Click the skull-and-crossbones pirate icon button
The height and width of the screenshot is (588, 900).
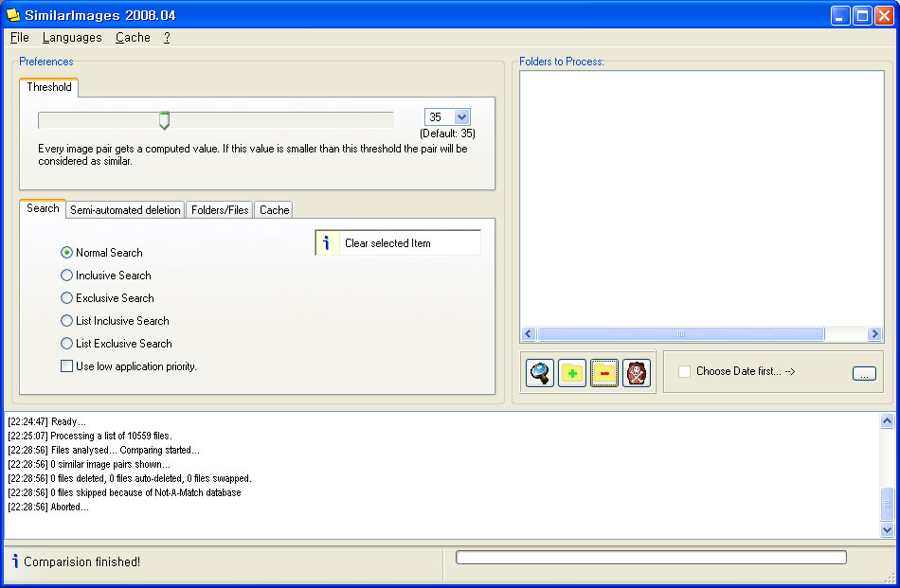coord(637,373)
